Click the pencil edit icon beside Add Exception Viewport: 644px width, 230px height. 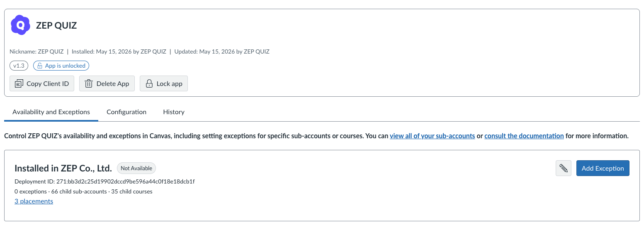point(563,168)
